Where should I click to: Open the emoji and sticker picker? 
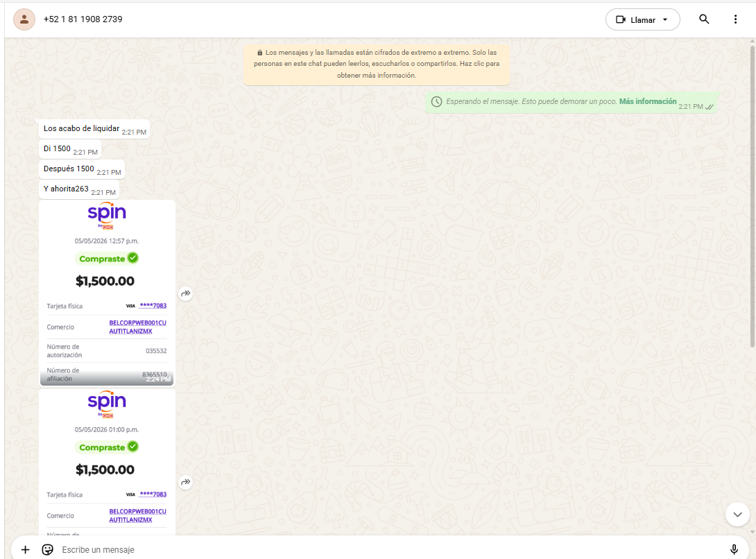(47, 549)
